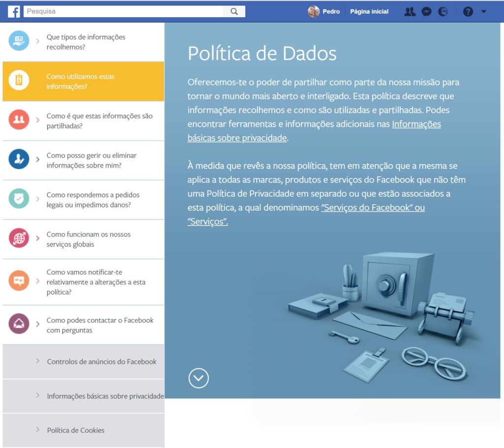Open Política de Cookies
Image resolution: width=504 pixels, height=448 pixels.
coord(83,430)
